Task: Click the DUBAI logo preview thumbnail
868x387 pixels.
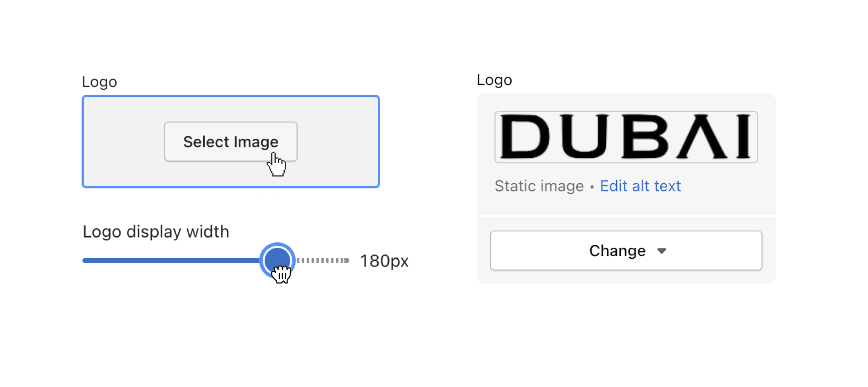Action: (626, 137)
